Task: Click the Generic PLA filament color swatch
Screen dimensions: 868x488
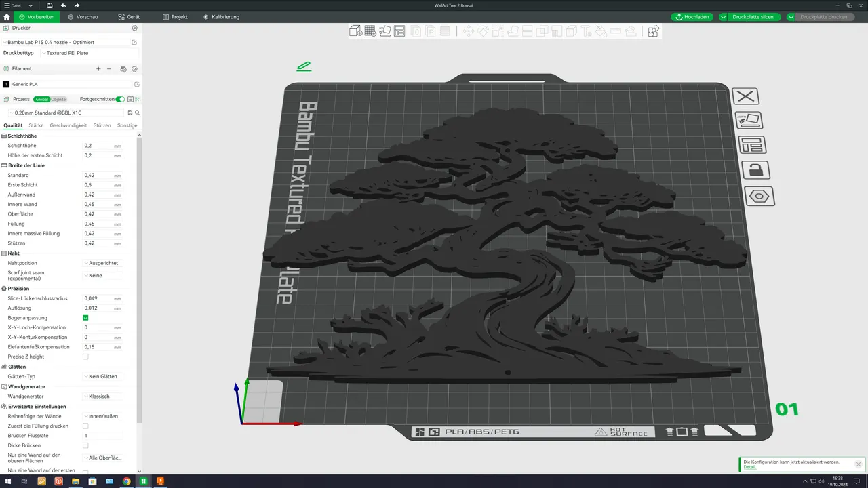Action: [x=7, y=84]
